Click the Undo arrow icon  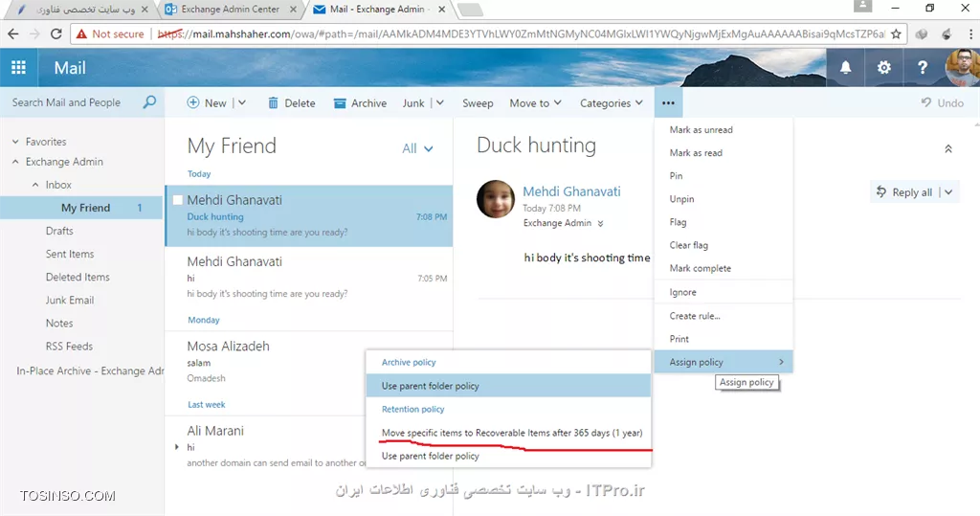pos(926,102)
